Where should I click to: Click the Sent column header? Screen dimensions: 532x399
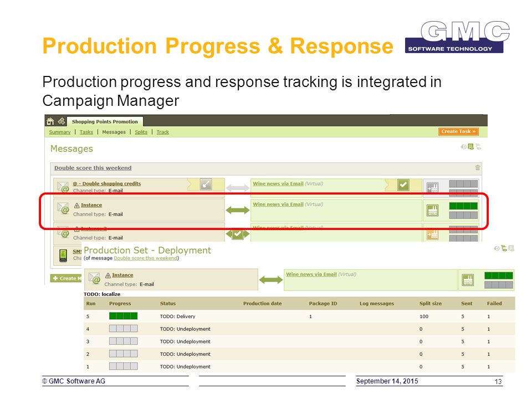467,304
